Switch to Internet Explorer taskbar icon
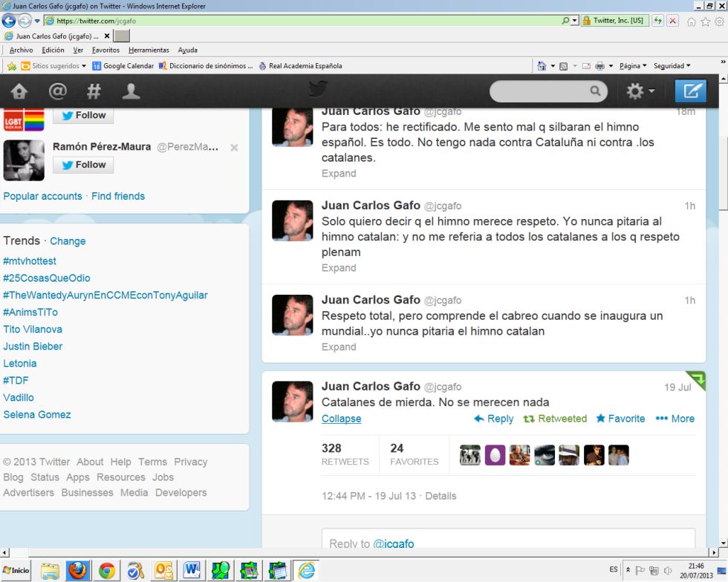This screenshot has height=582, width=728. 306,570
